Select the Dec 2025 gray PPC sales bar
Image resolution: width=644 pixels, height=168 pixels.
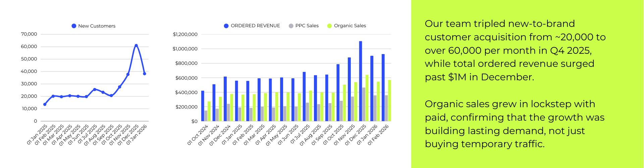tap(364, 104)
